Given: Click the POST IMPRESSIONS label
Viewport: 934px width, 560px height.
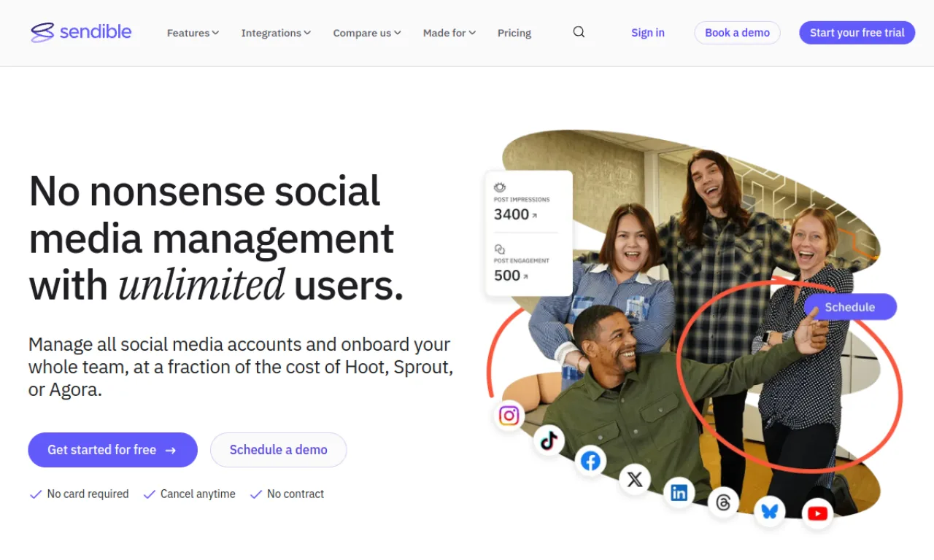Looking at the screenshot, I should point(522,200).
